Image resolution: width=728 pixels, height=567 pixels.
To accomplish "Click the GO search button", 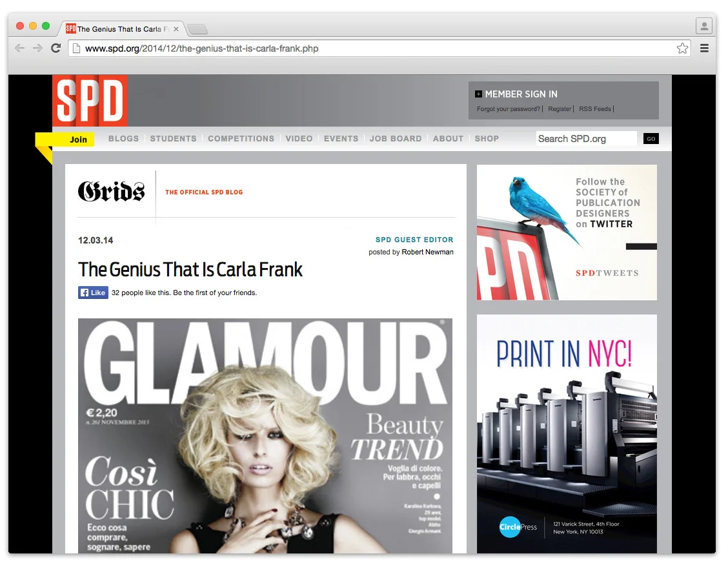I will coord(651,138).
